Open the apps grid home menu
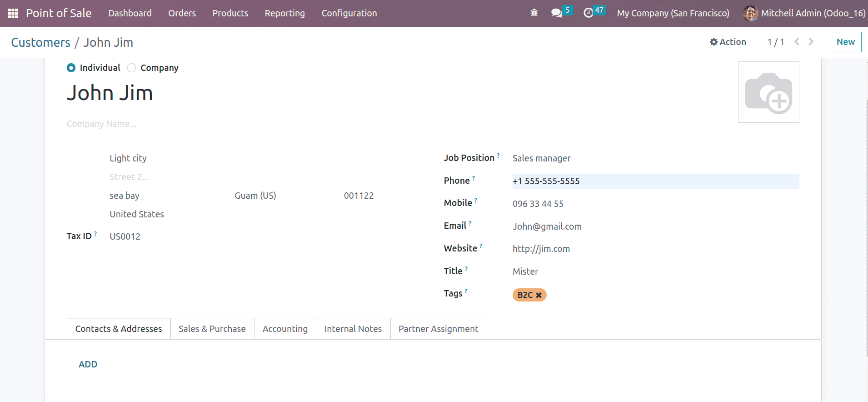Image resolution: width=868 pixels, height=402 pixels. 13,13
